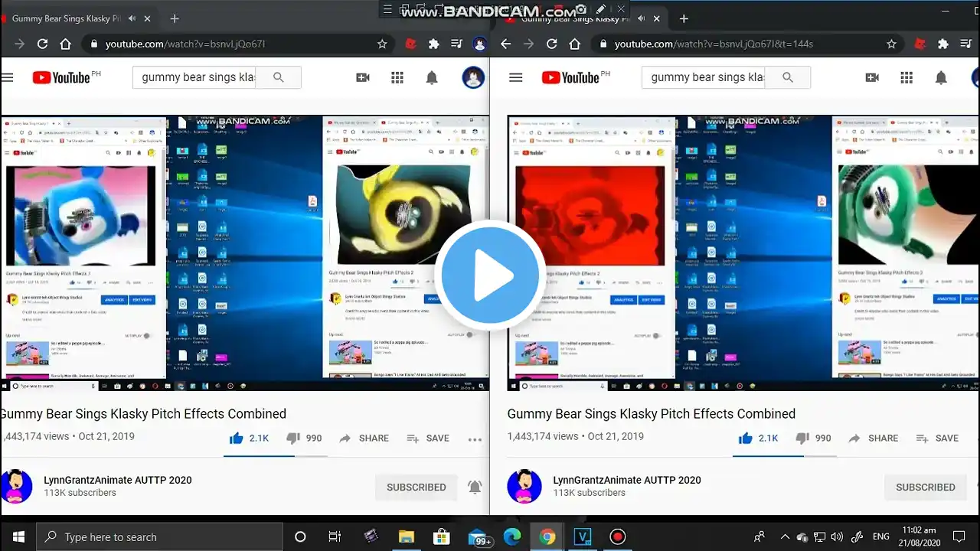Viewport: 980px width, 551px height.
Task: Dislike the video in the left window
Action: [293, 439]
